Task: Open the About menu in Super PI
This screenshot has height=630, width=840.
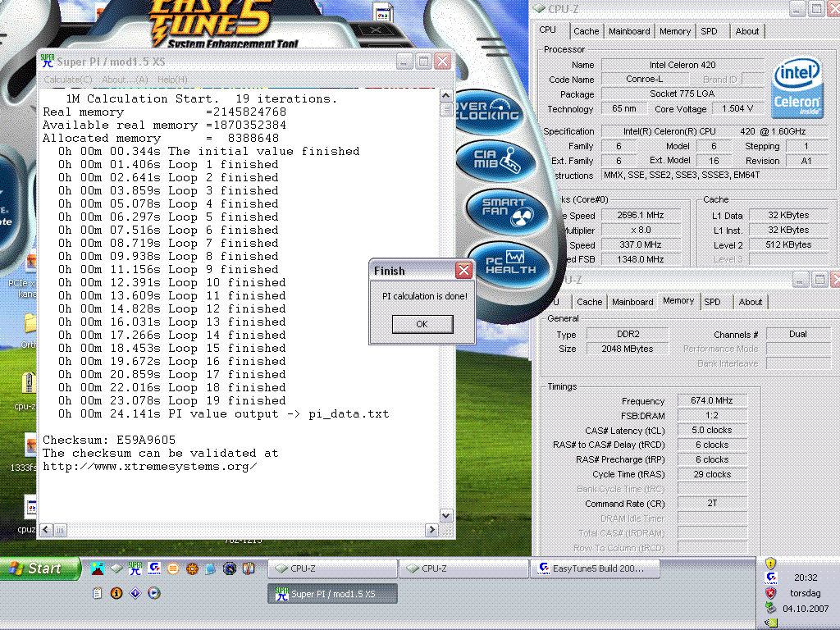Action: tap(125, 80)
